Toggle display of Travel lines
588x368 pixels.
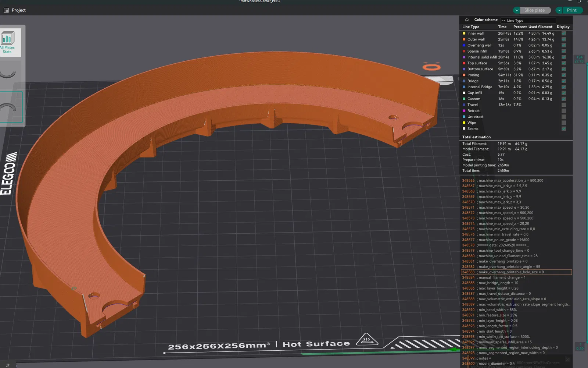[x=563, y=105]
